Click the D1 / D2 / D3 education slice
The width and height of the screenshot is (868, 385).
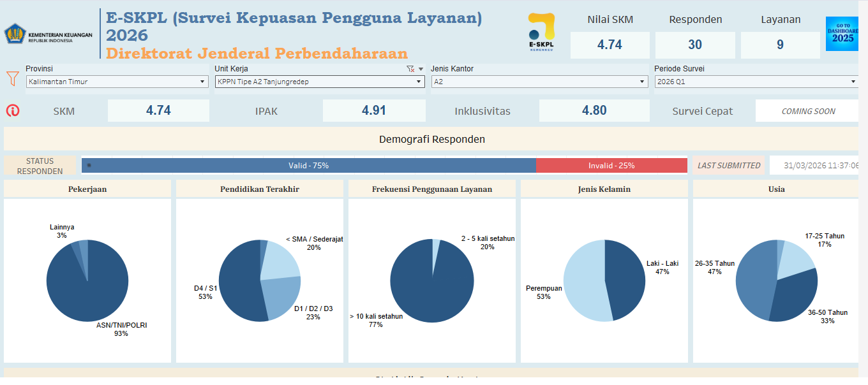click(x=284, y=296)
